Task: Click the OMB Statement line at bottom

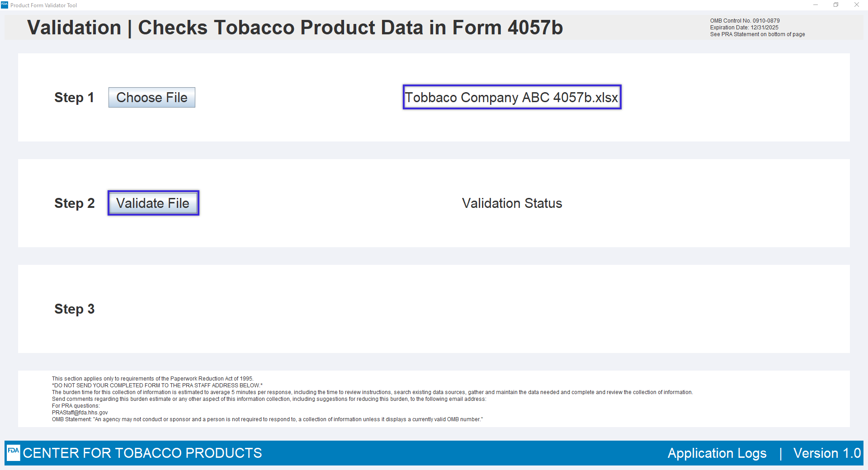Action: point(267,419)
